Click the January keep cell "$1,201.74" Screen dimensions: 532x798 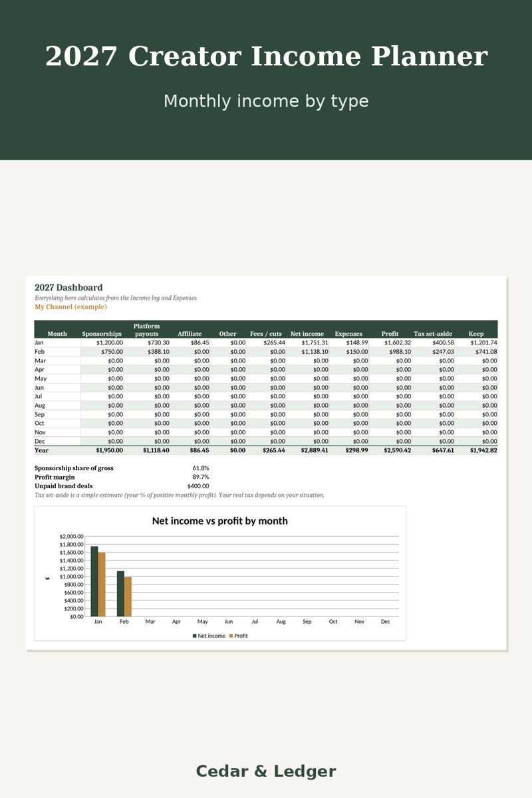(x=483, y=342)
